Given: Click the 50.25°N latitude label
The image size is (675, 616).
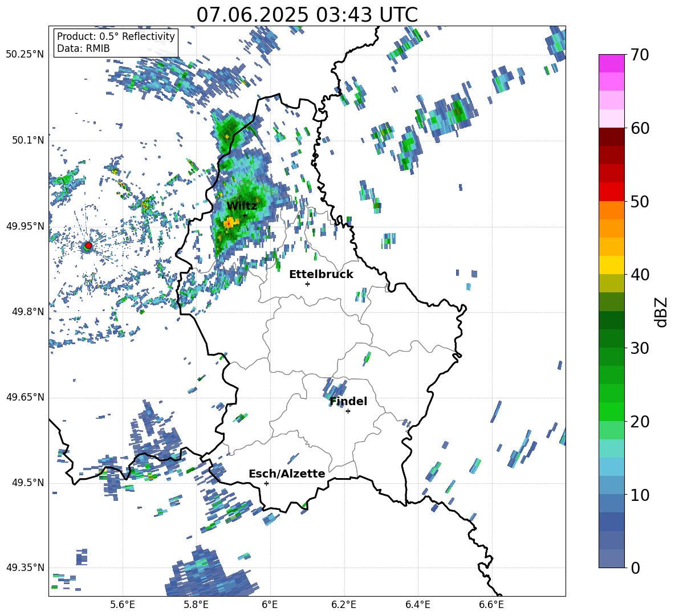Looking at the screenshot, I should (x=25, y=55).
